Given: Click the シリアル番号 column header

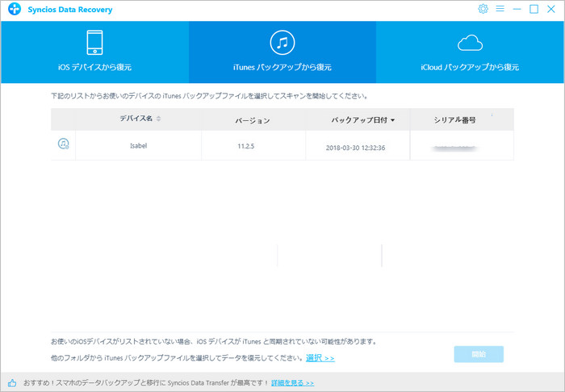Looking at the screenshot, I should click(x=462, y=119).
